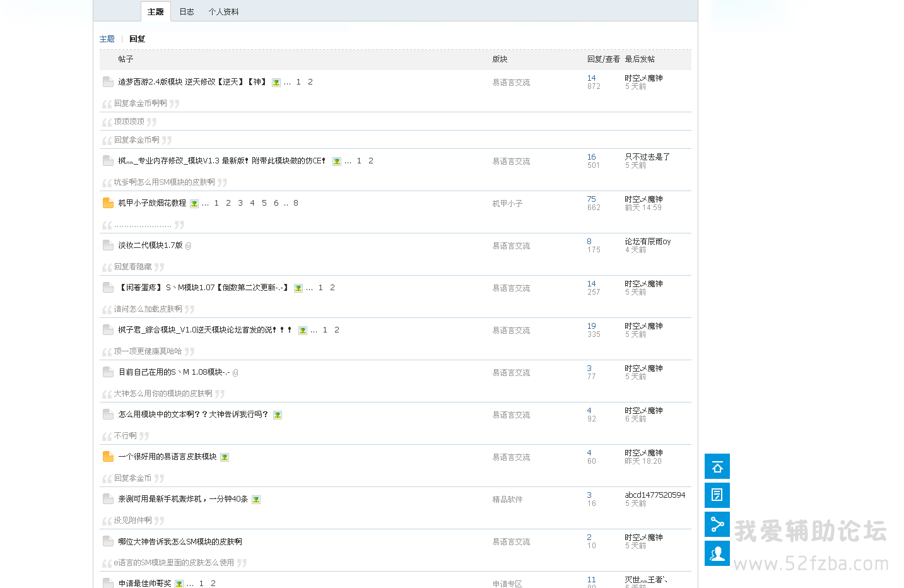Open last poster 论坛有辰雨oy profile

click(648, 242)
